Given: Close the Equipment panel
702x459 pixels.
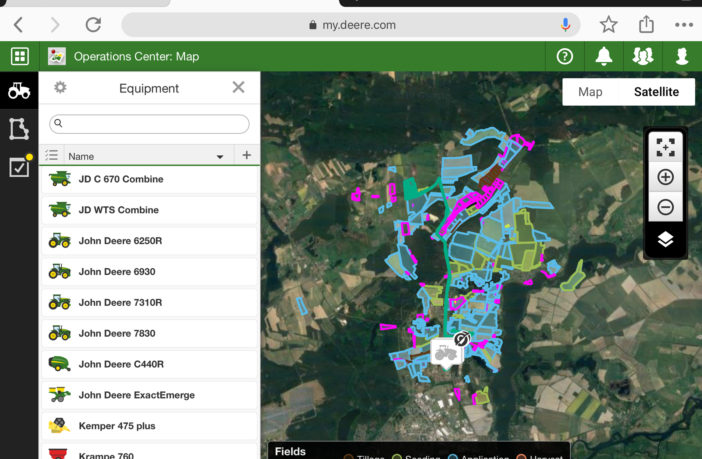Looking at the screenshot, I should click(x=238, y=87).
